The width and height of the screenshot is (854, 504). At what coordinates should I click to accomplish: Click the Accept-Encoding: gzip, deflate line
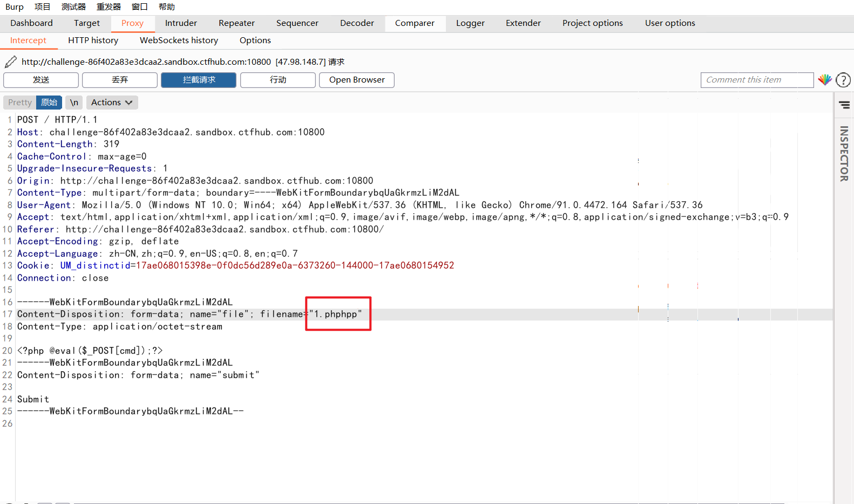coord(98,241)
